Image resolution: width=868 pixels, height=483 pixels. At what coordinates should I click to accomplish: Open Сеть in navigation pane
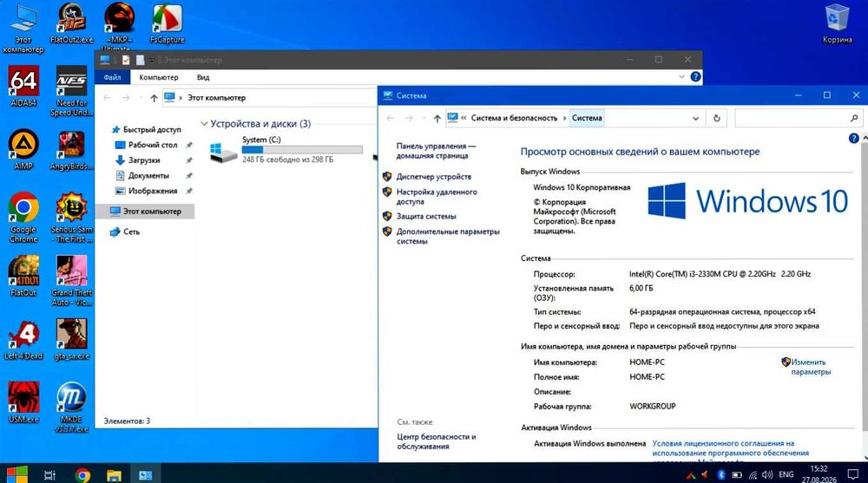[125, 232]
